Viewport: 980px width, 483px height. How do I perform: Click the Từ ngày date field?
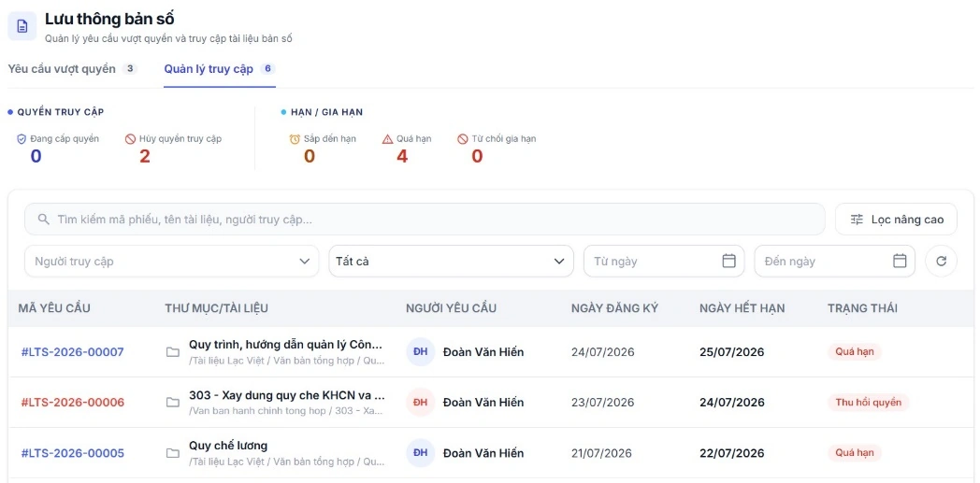click(x=664, y=262)
